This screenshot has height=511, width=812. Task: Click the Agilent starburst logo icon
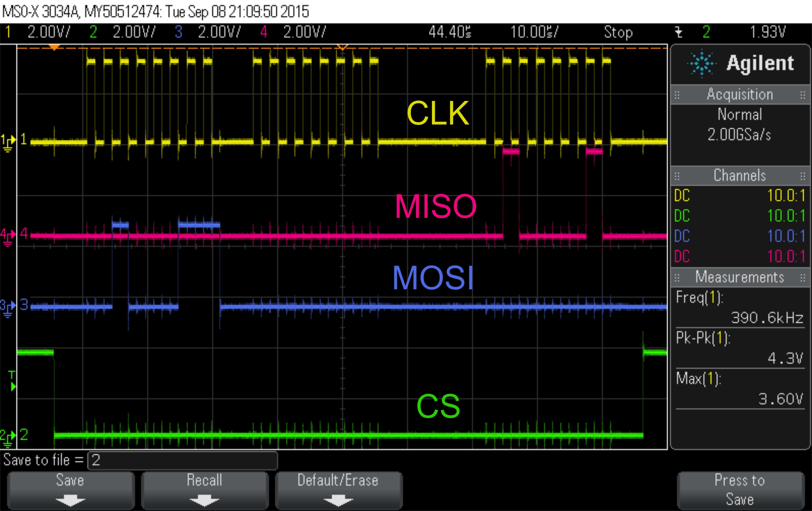click(702, 63)
